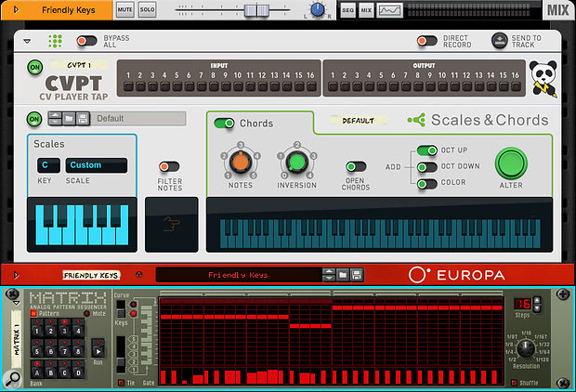Toggle the Chords switch on the tab

tap(224, 123)
